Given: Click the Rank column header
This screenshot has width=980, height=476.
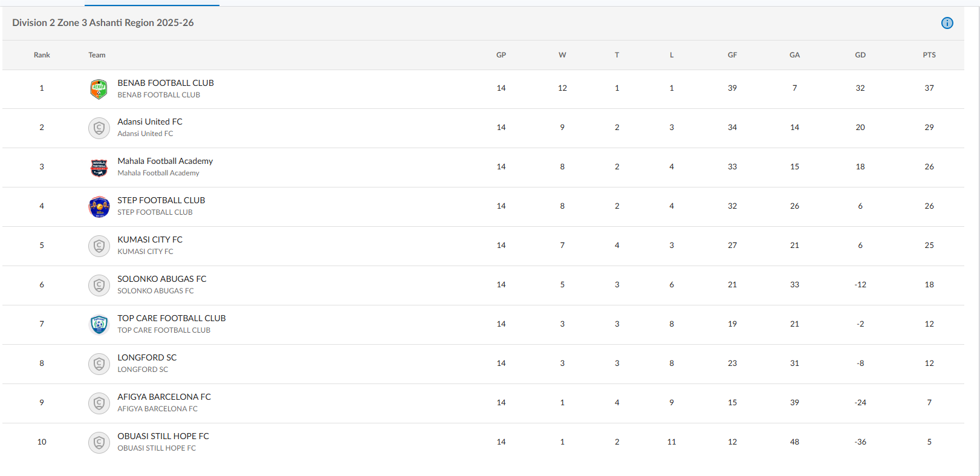Looking at the screenshot, I should coord(42,55).
